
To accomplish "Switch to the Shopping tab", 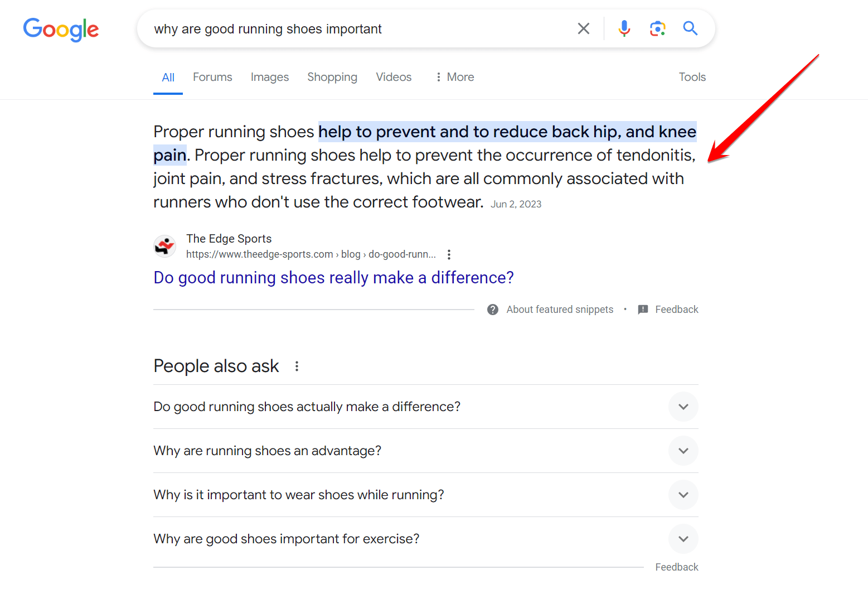I will [332, 77].
